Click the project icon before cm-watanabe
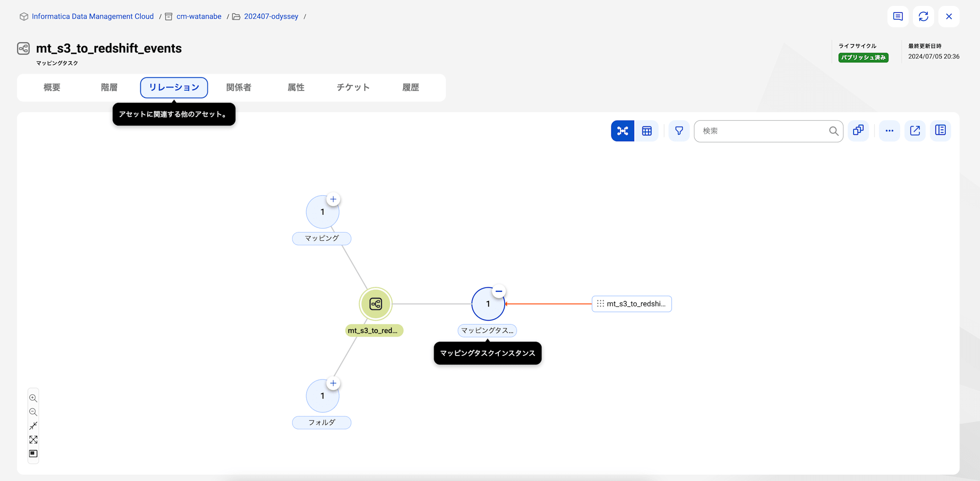 169,17
